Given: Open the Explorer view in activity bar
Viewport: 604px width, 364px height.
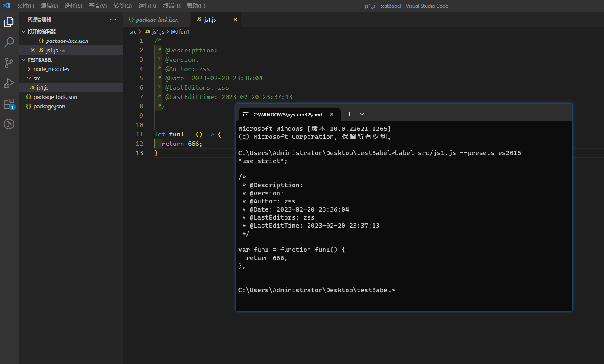Looking at the screenshot, I should pyautogui.click(x=9, y=22).
